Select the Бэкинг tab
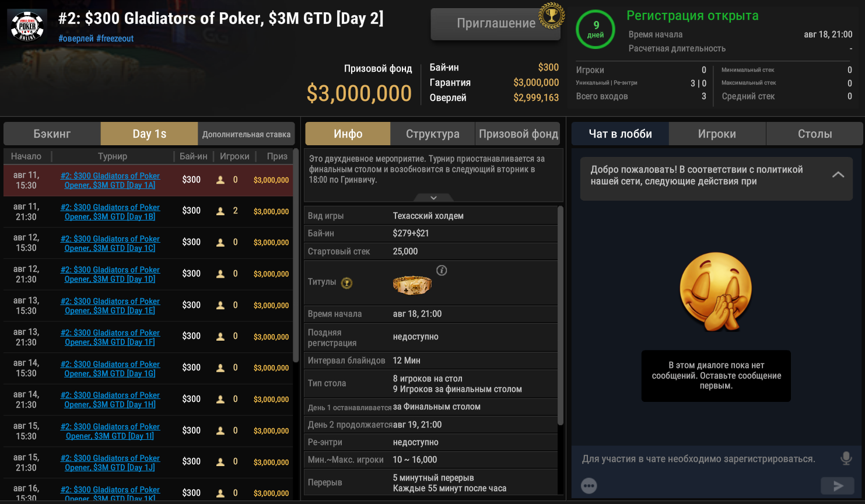The width and height of the screenshot is (865, 504). click(52, 134)
